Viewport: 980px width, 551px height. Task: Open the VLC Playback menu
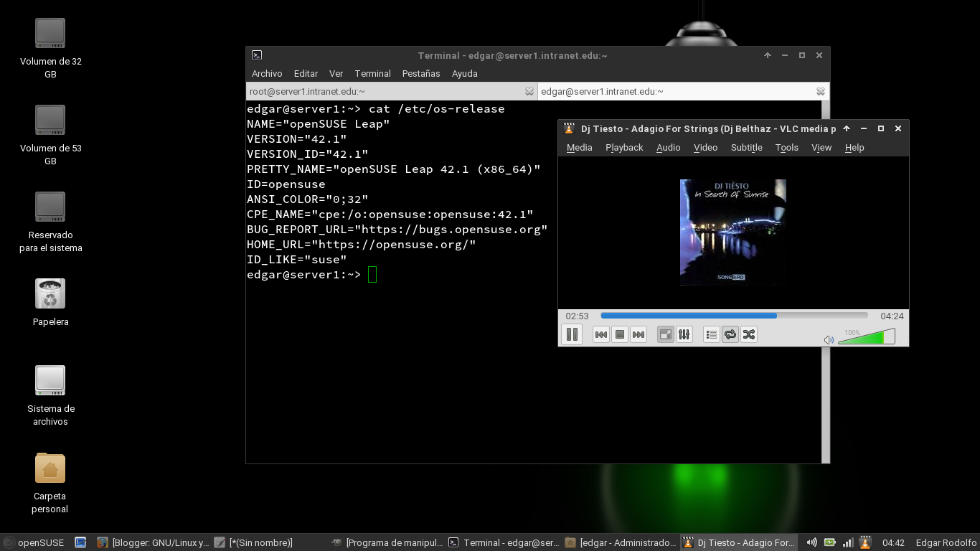pos(624,148)
